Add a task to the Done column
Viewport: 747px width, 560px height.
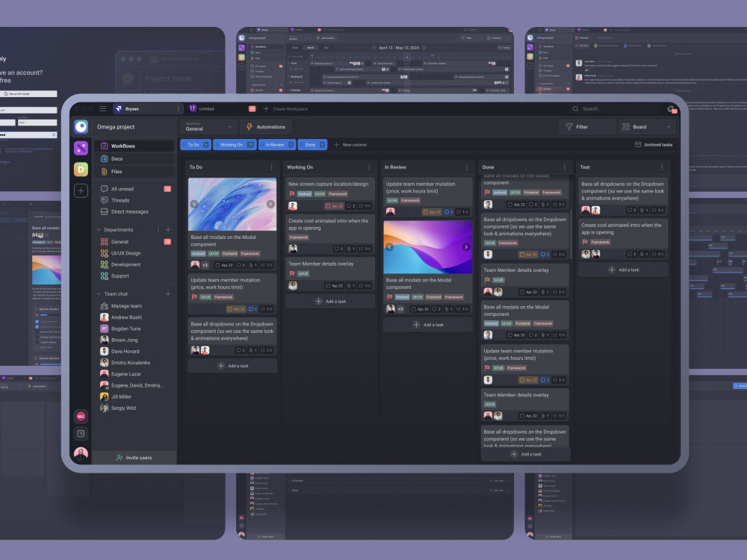(525, 454)
